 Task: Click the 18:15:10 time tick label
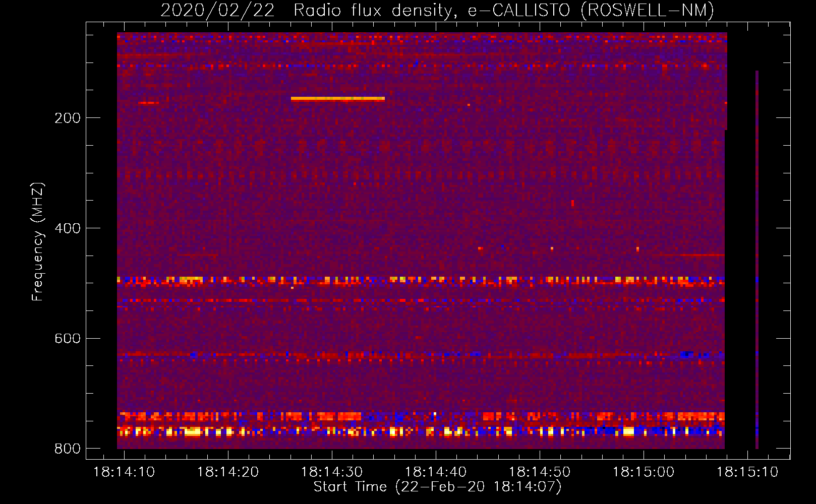[x=747, y=472]
